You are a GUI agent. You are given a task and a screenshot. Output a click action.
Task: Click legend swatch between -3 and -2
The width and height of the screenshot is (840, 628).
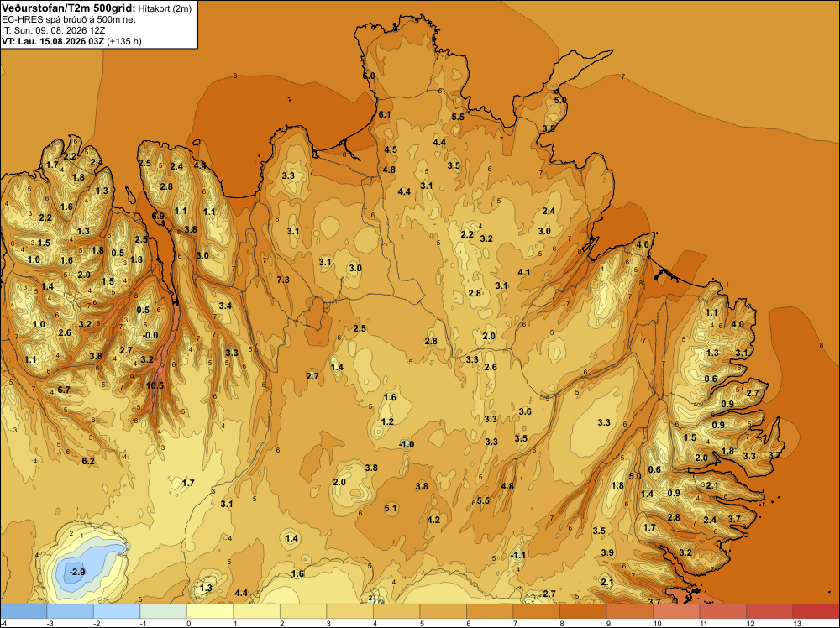[x=71, y=611]
